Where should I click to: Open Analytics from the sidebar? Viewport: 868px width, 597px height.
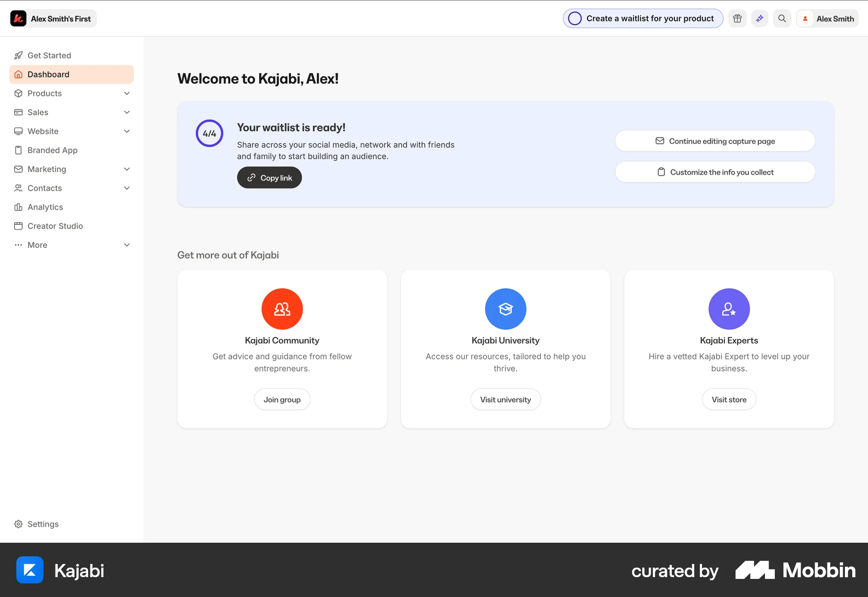point(45,207)
